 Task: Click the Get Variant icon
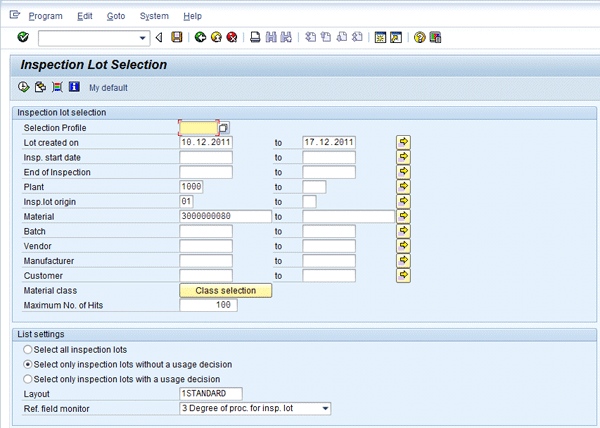(x=40, y=87)
